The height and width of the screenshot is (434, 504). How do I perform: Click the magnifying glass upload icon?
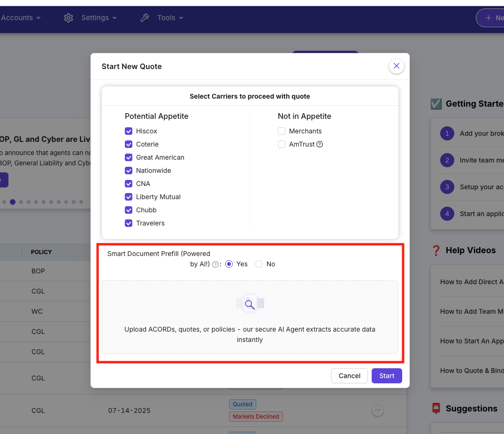tap(250, 303)
